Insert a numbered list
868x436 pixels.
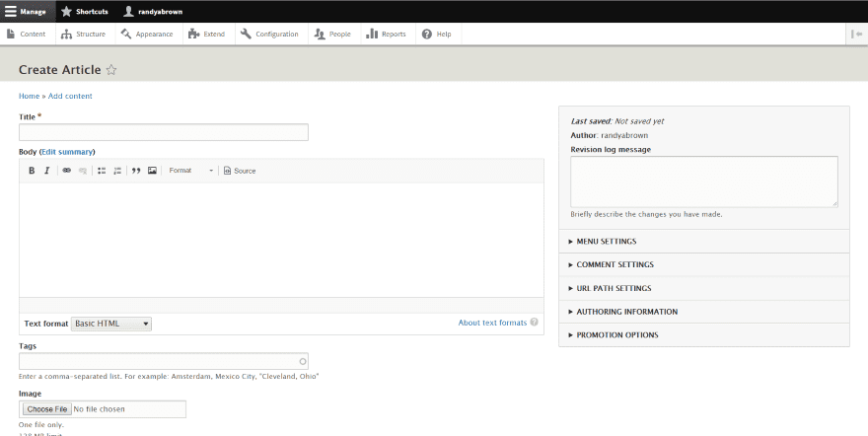(x=117, y=171)
